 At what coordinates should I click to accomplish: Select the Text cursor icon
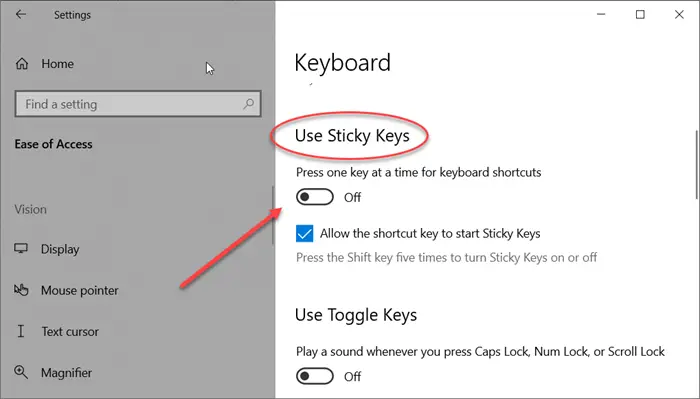click(21, 331)
